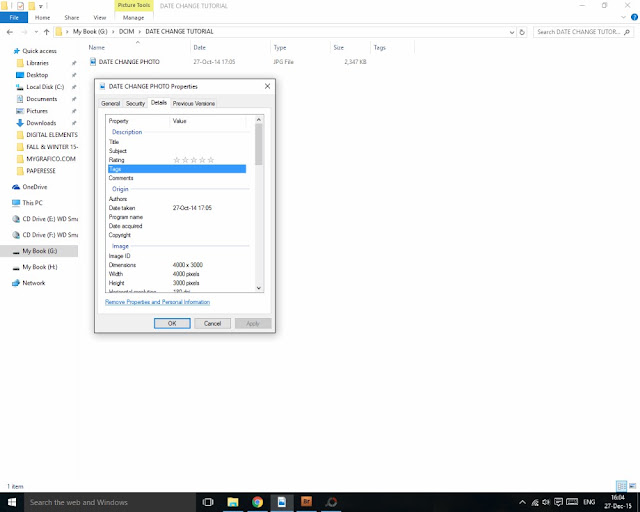This screenshot has height=512, width=640.
Task: Open Google Chrome from the taskbar
Action: [x=257, y=502]
